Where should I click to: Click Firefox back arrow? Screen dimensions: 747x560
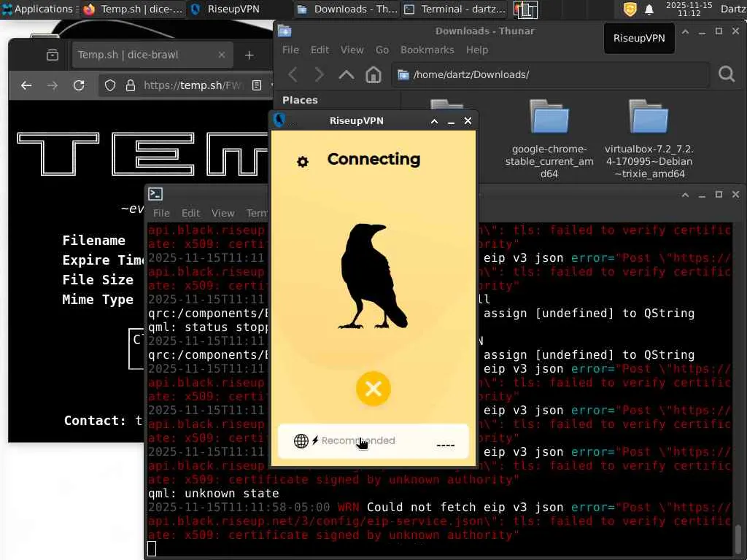pyautogui.click(x=26, y=85)
